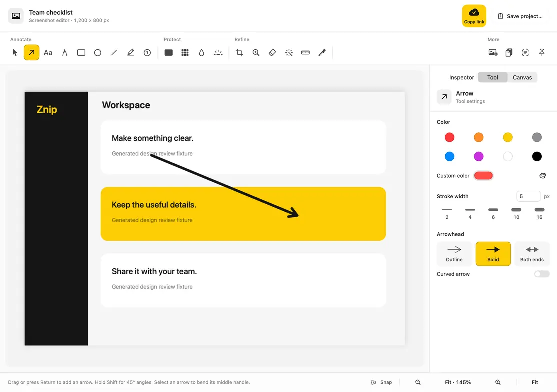Image resolution: width=557 pixels, height=392 pixels.
Task: Select the ellipse shape tool
Action: pos(97,53)
